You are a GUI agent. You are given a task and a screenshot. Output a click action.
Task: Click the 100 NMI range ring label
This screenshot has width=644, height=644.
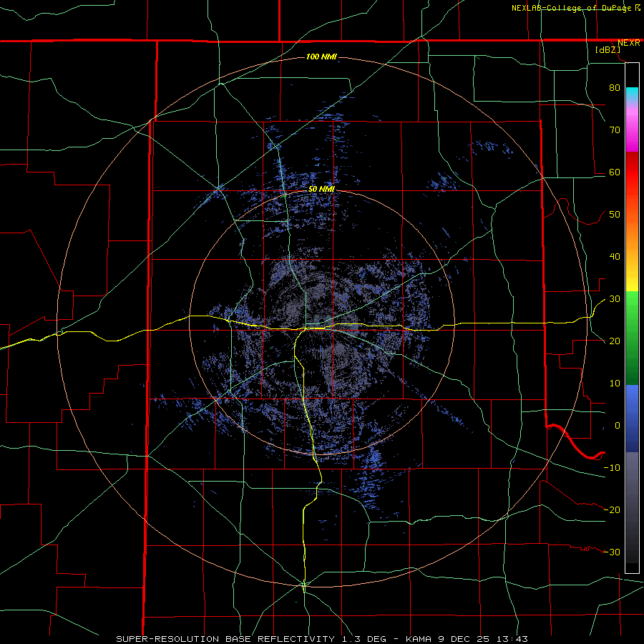321,57
